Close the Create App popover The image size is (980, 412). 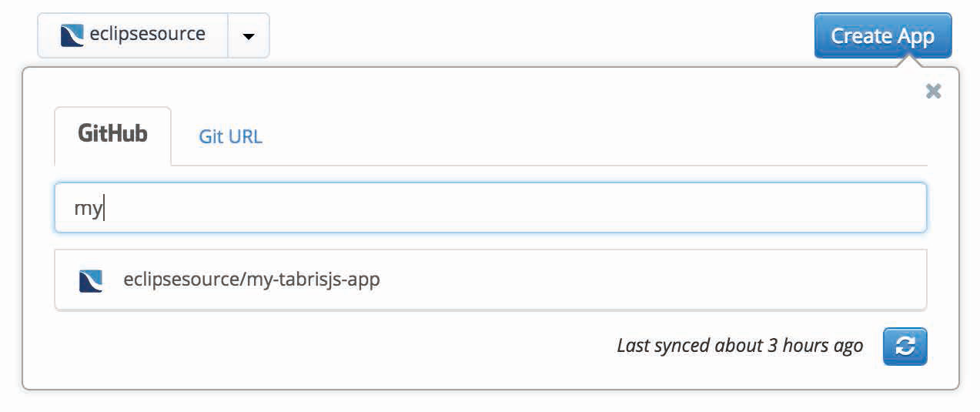933,92
